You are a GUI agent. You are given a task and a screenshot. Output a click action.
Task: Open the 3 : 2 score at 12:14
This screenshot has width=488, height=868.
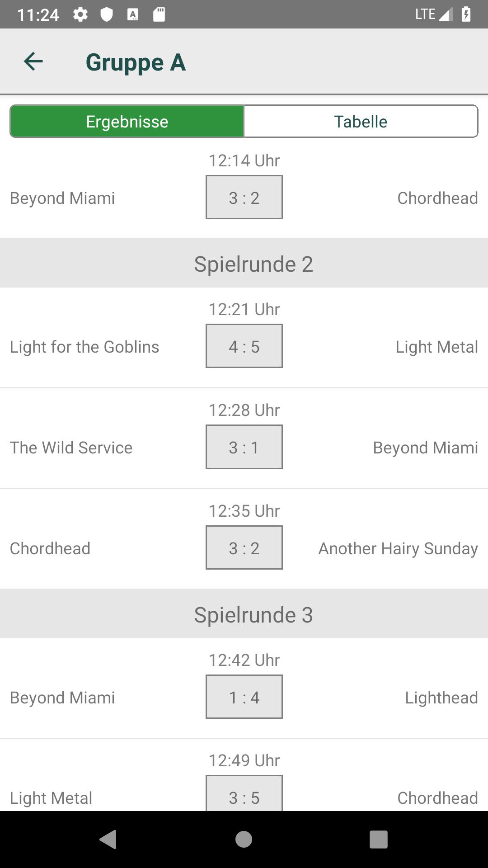pos(244,198)
